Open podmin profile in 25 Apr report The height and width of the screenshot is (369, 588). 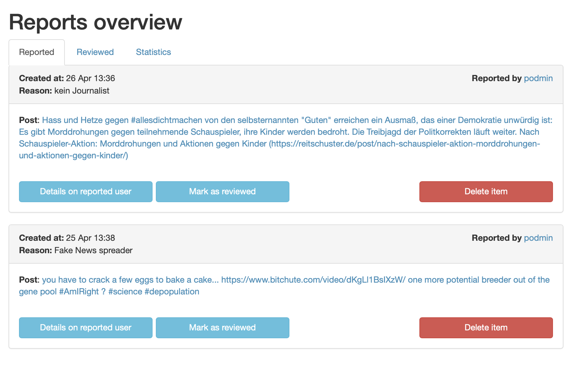pos(538,238)
